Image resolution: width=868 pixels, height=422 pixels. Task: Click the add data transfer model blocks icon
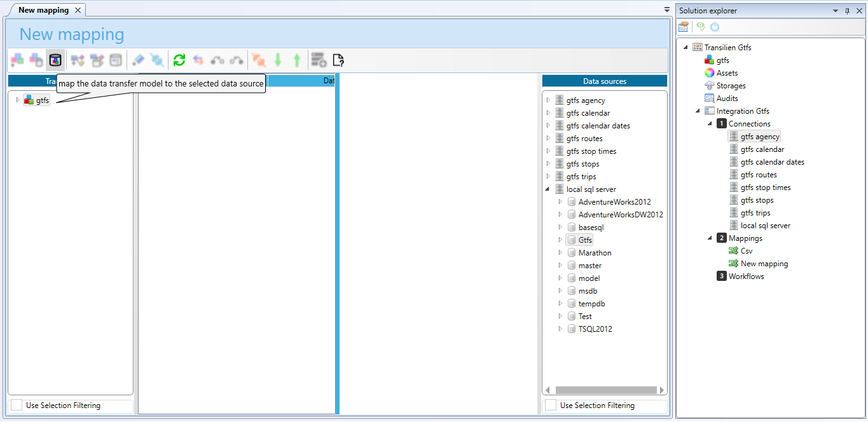click(17, 60)
